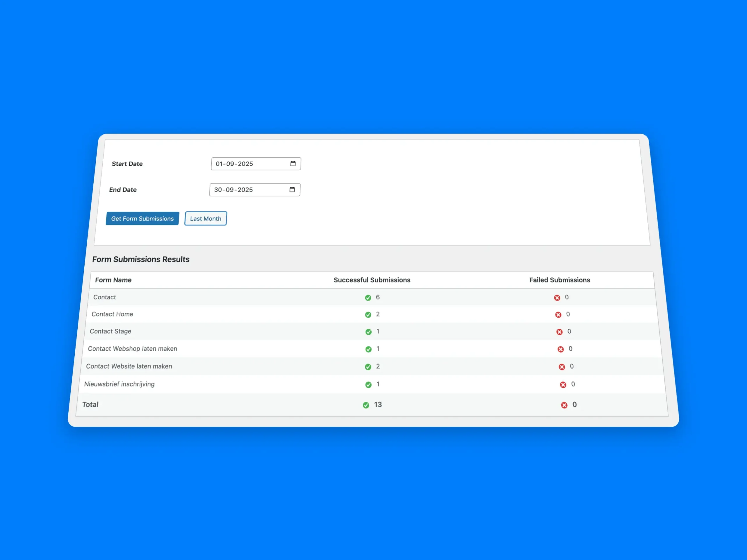Viewport: 747px width, 560px height.
Task: Open the Start Date calendar picker
Action: (293, 164)
